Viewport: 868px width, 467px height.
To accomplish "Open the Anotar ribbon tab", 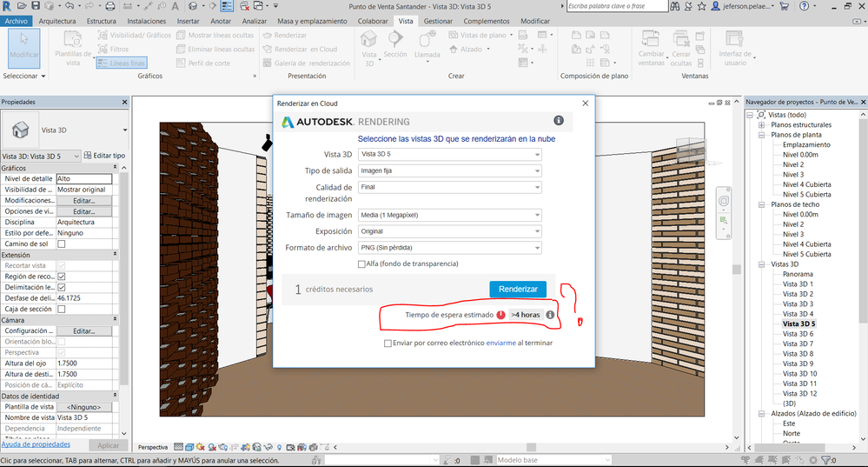I will [221, 21].
